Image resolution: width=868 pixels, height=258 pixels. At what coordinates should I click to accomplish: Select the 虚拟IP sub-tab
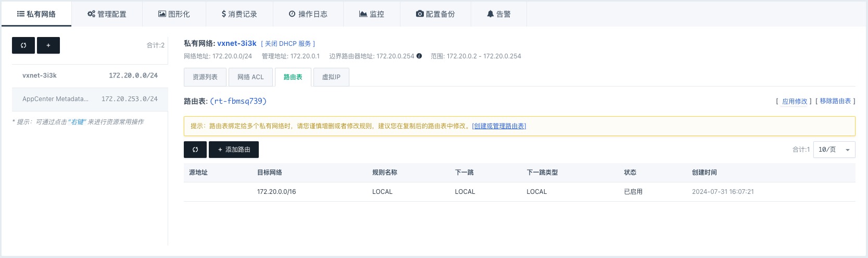pyautogui.click(x=331, y=77)
